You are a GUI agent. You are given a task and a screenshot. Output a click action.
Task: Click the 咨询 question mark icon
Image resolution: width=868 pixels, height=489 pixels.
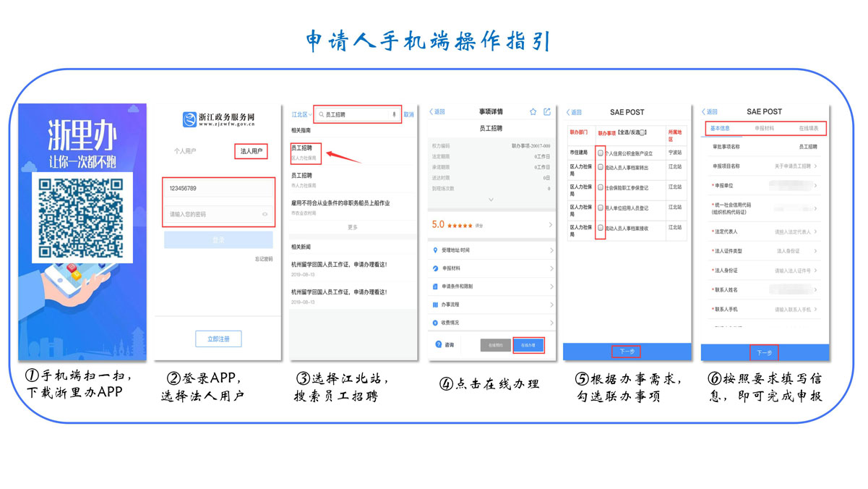438,345
